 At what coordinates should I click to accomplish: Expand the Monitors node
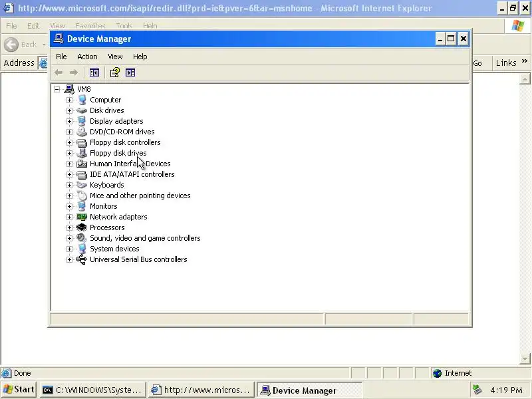pos(69,206)
